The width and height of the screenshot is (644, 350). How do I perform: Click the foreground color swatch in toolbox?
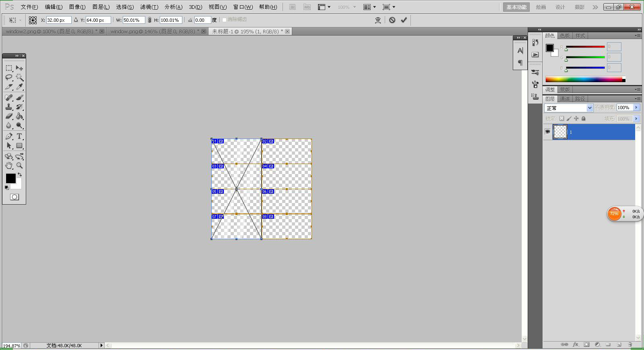coord(11,178)
